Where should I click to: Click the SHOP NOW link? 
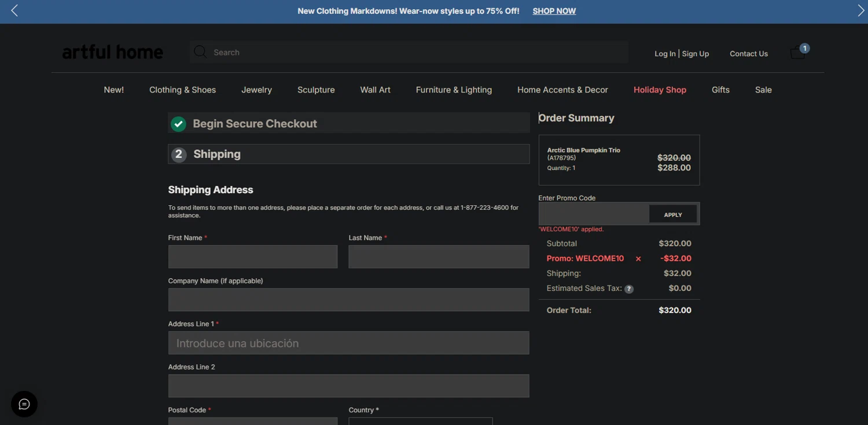[x=554, y=11]
